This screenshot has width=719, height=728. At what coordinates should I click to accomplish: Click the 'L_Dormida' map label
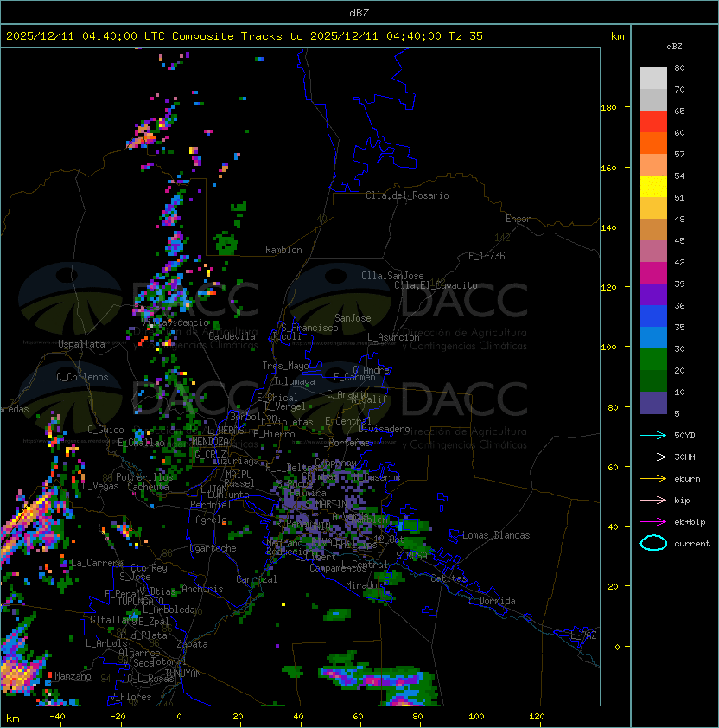click(x=492, y=601)
